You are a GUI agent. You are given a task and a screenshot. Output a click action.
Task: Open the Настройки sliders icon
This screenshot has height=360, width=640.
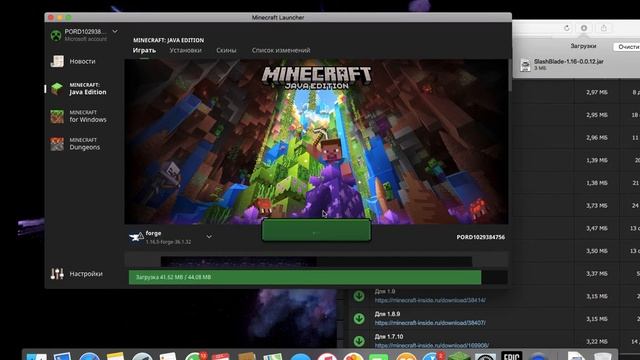pos(57,273)
